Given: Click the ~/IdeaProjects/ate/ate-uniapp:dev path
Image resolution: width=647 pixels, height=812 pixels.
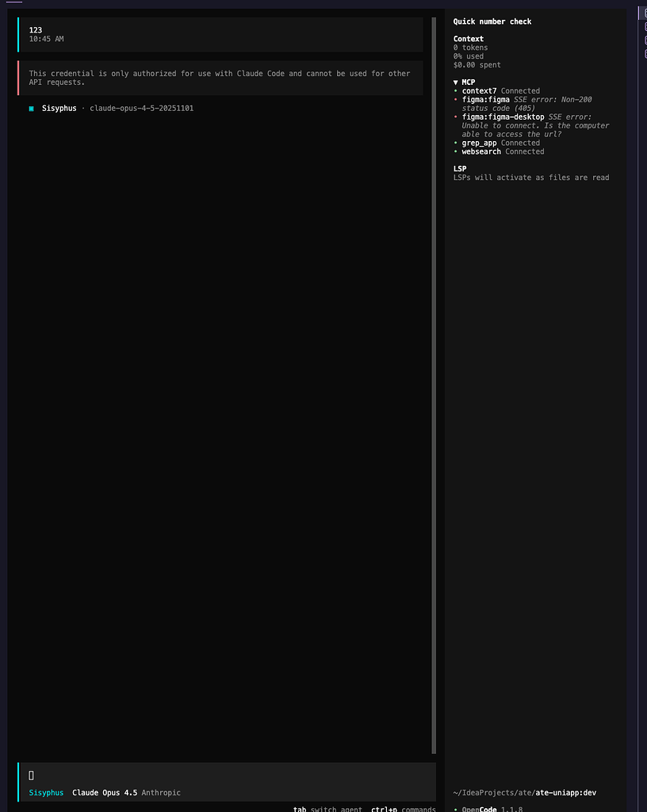Looking at the screenshot, I should pyautogui.click(x=524, y=793).
